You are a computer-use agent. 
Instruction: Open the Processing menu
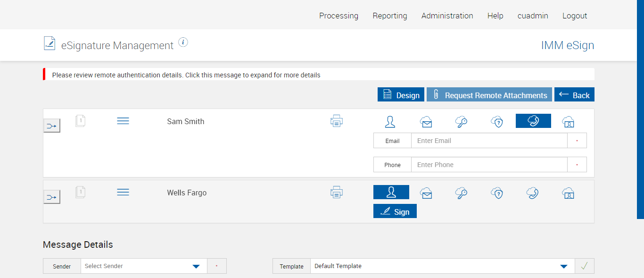pyautogui.click(x=339, y=16)
